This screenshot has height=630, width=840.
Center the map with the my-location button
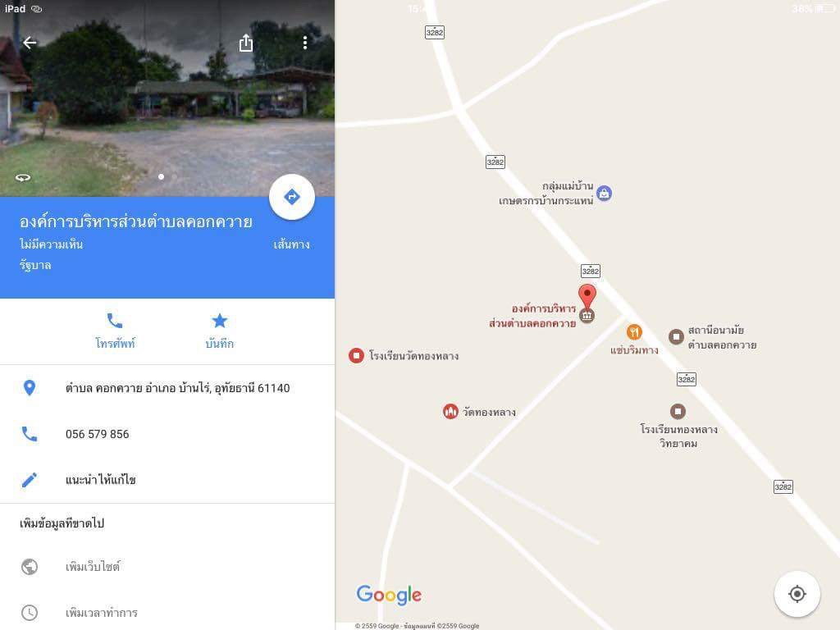coord(797,594)
